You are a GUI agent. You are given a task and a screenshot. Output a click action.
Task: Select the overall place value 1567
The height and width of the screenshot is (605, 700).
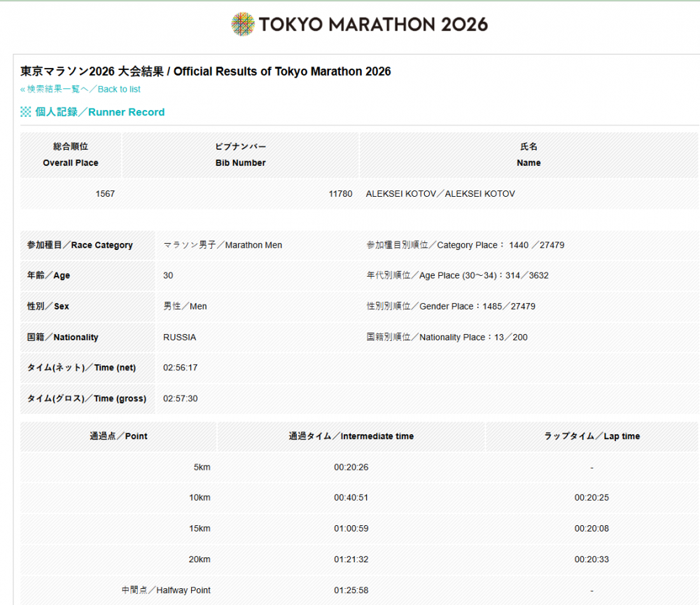pyautogui.click(x=105, y=194)
